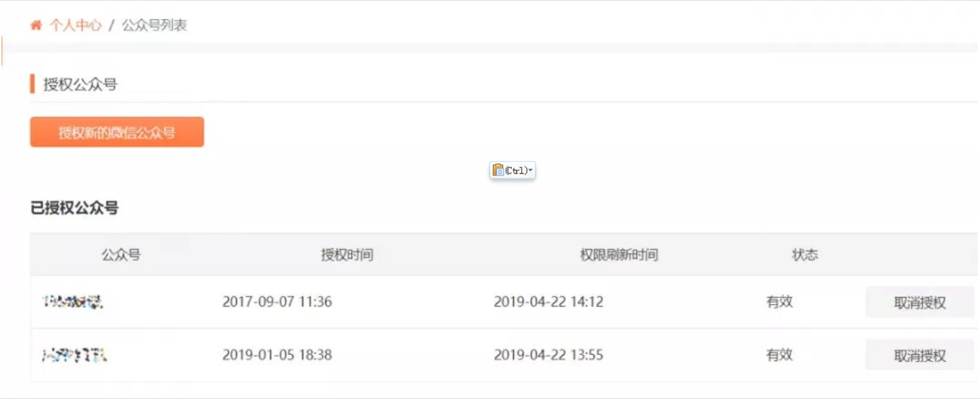Expand the paste options (Ctrl) dropdown arrow

click(531, 171)
